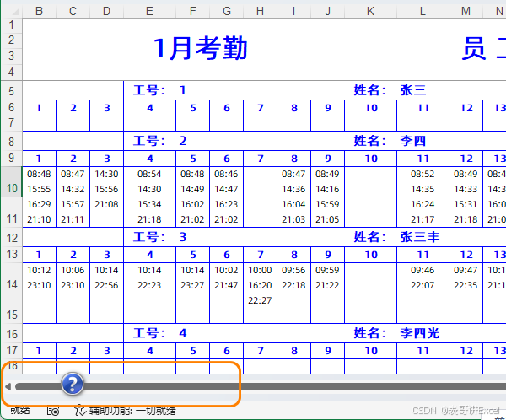Click time 22:56 in column D

pos(106,285)
